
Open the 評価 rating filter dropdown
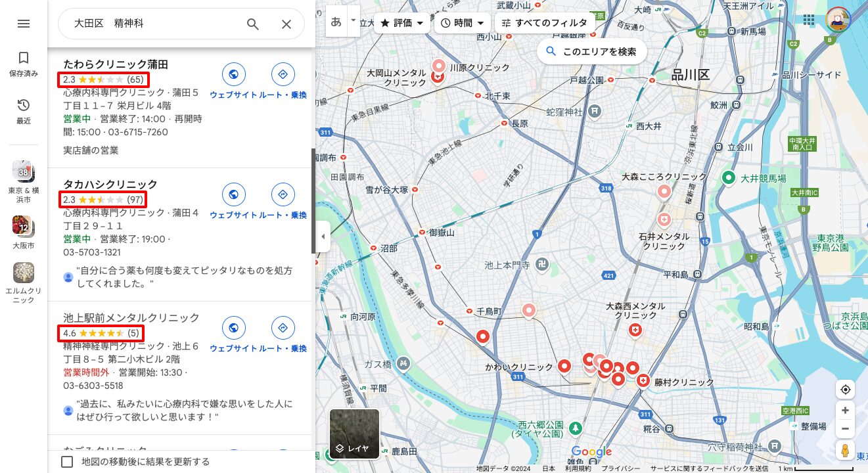401,23
